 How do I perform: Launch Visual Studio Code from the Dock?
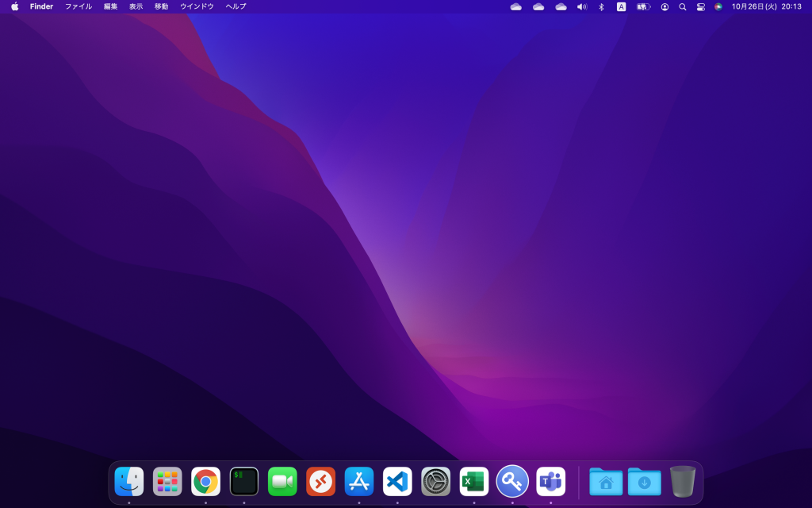tap(397, 481)
